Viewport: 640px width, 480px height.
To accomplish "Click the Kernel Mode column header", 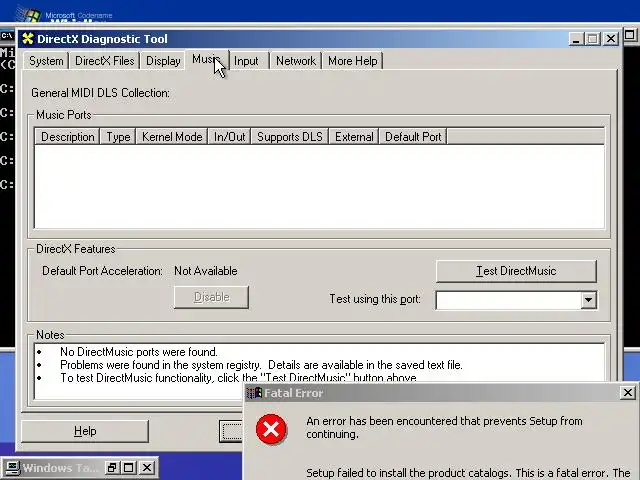I will click(x=172, y=137).
